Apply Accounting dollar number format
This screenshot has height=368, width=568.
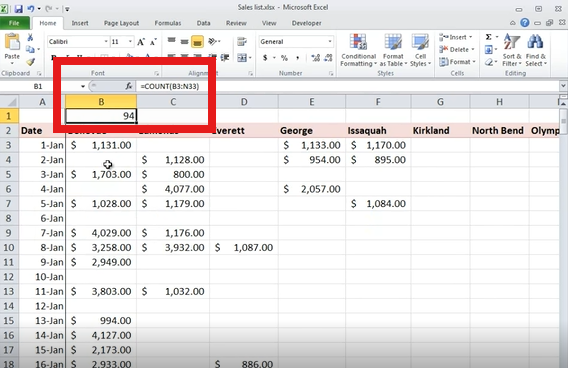click(265, 58)
